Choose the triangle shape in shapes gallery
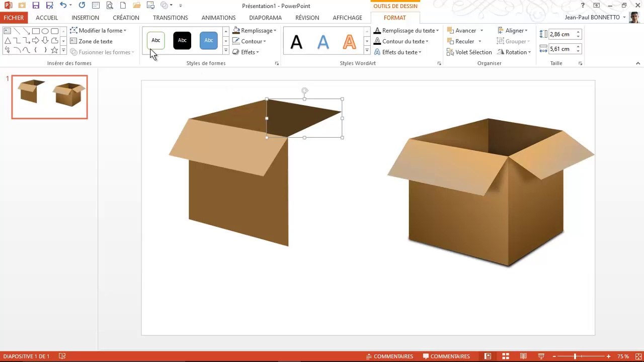Image resolution: width=644 pixels, height=362 pixels. point(8,40)
